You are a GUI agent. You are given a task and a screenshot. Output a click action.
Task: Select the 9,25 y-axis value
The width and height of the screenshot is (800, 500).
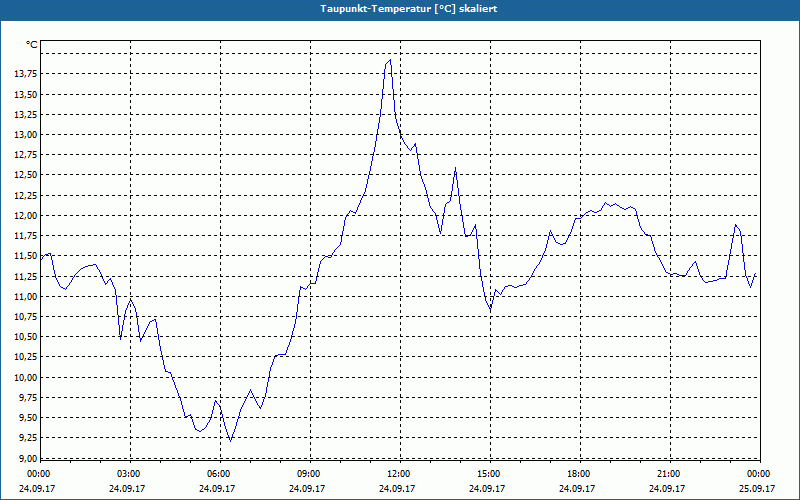point(28,438)
